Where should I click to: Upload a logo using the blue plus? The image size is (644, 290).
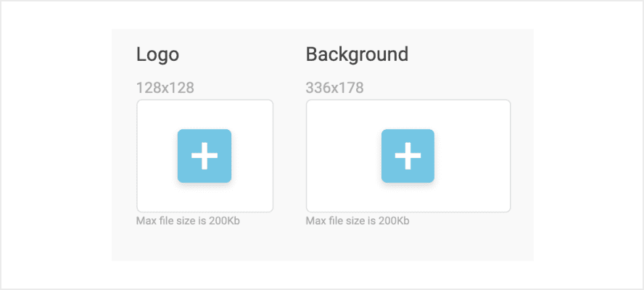(205, 156)
